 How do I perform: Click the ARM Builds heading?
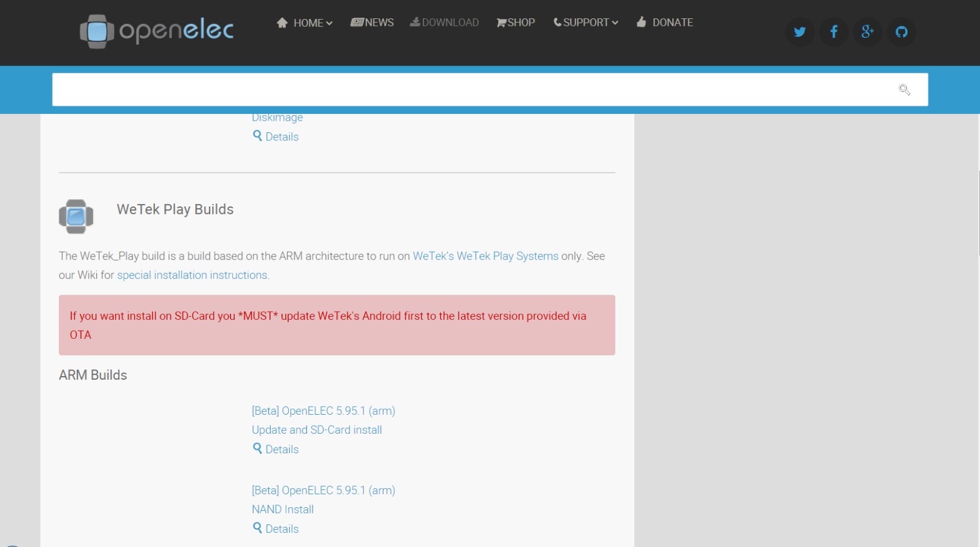click(x=93, y=375)
